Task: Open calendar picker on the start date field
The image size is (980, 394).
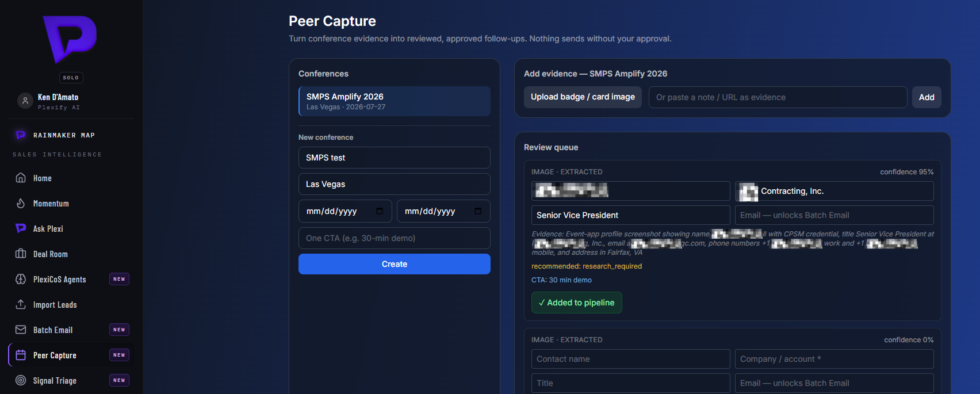Action: pyautogui.click(x=380, y=211)
